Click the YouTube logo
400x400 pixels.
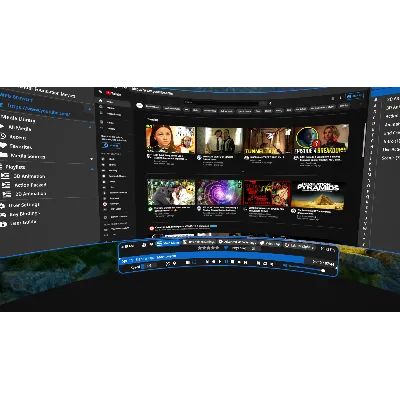click(x=114, y=93)
